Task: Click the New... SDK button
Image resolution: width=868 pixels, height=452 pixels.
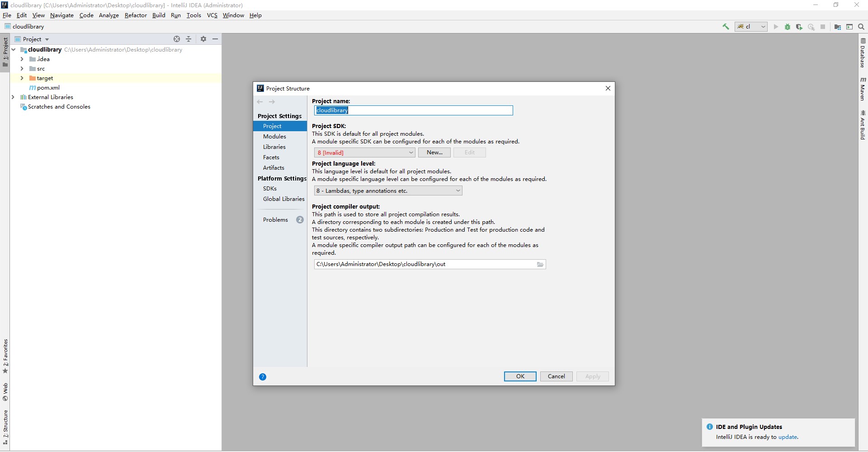Action: [x=434, y=152]
